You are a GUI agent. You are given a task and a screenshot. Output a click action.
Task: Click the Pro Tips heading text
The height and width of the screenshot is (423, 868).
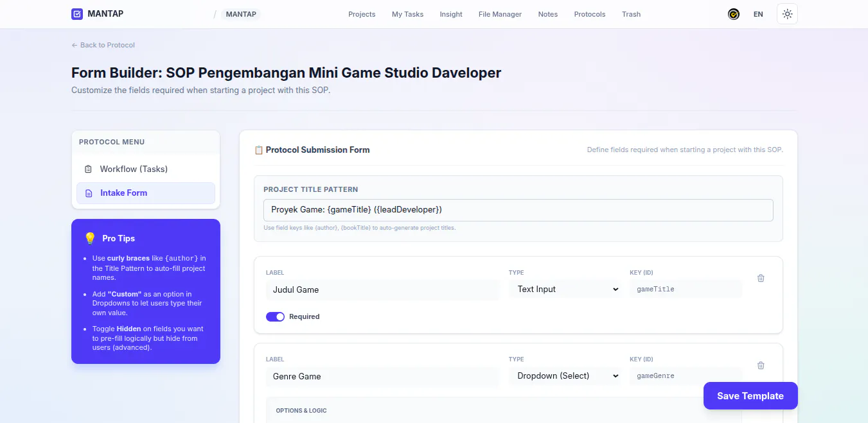tap(118, 238)
